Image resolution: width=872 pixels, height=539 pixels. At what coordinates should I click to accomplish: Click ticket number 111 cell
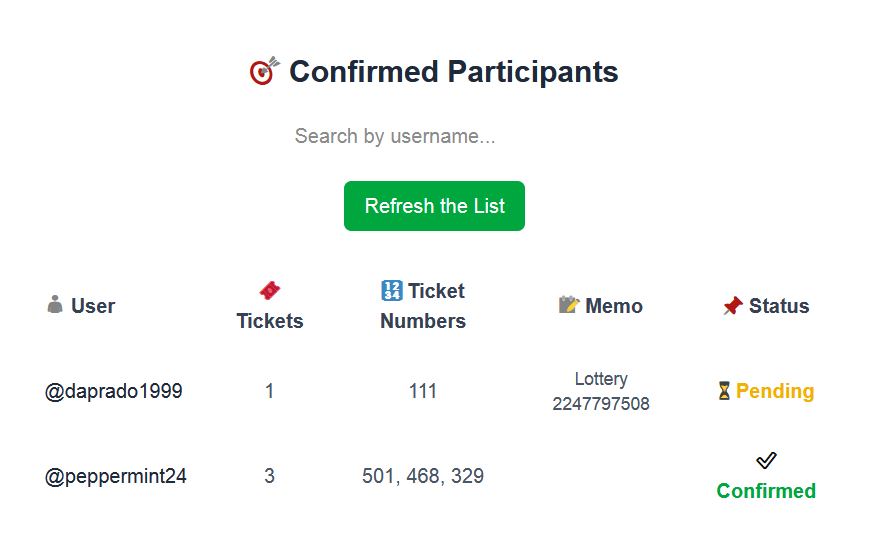click(423, 391)
